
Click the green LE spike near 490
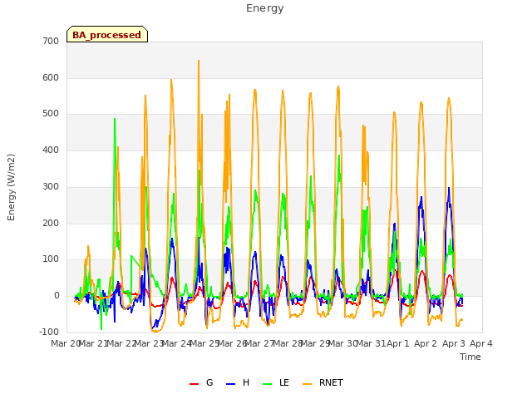[115, 120]
